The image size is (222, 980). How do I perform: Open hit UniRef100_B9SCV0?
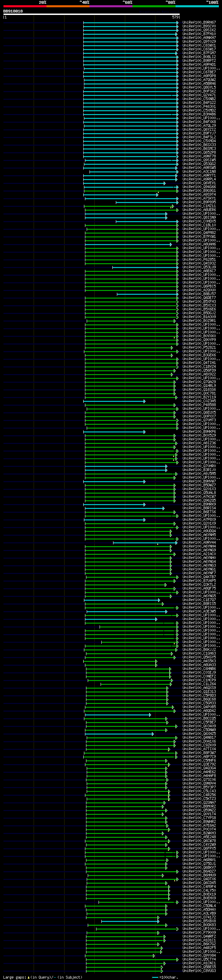pyautogui.click(x=199, y=26)
